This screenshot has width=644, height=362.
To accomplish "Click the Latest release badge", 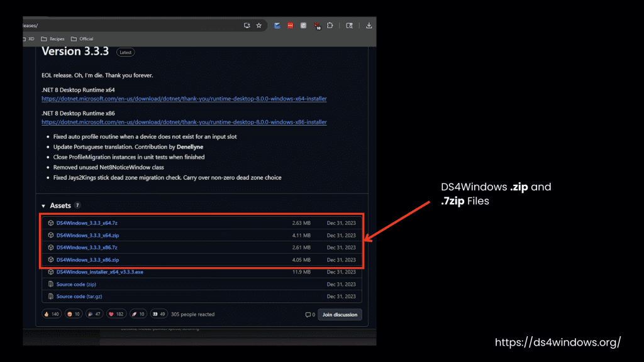I will [x=125, y=53].
